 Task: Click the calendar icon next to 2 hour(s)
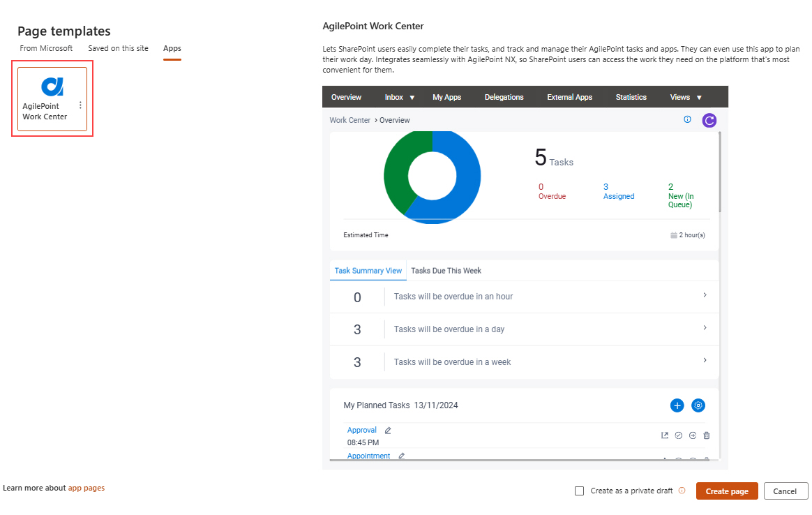click(x=674, y=235)
